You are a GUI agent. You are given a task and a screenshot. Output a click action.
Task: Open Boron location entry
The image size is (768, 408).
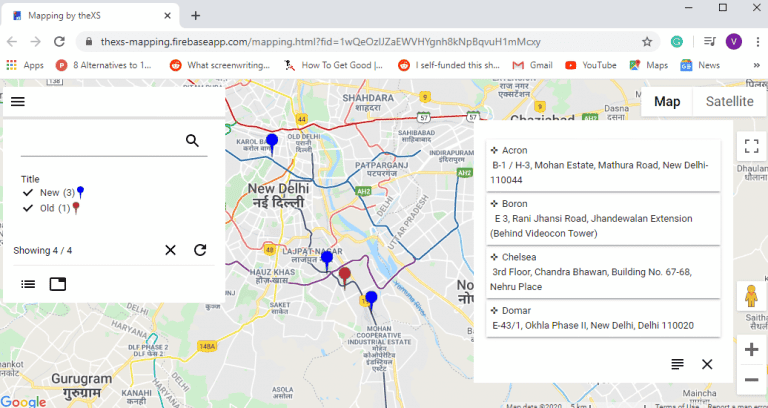[x=603, y=218]
